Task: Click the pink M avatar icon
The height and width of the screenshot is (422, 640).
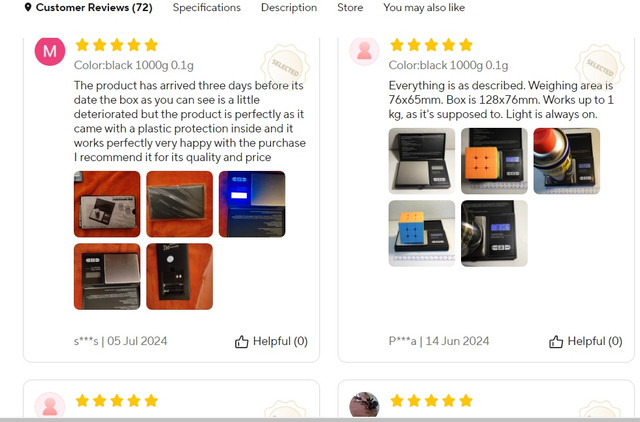Action: coord(50,51)
